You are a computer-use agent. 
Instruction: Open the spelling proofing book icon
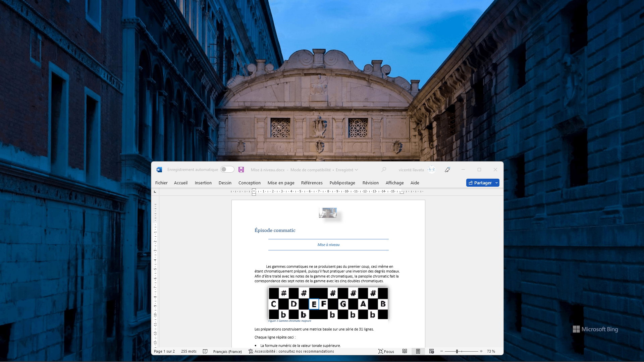point(205,351)
